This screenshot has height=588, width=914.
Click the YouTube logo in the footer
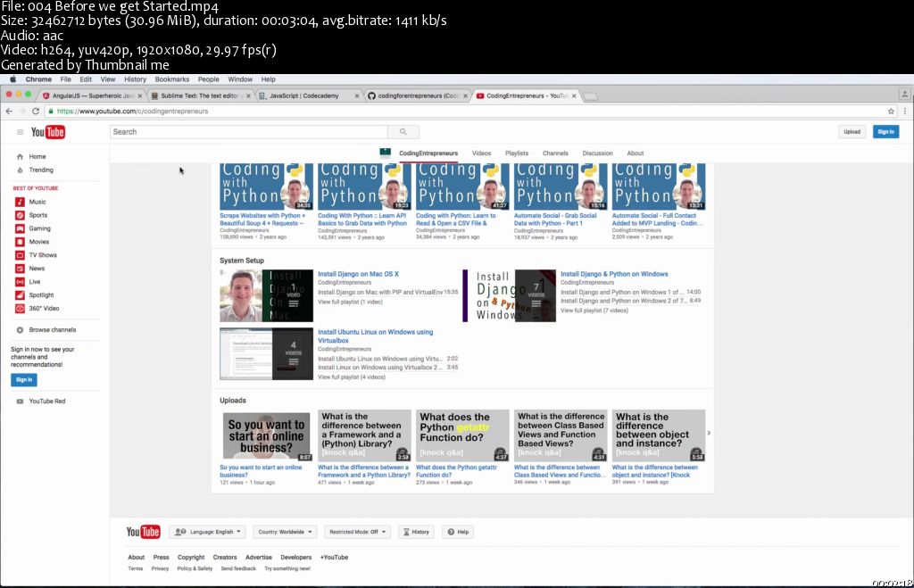click(143, 532)
